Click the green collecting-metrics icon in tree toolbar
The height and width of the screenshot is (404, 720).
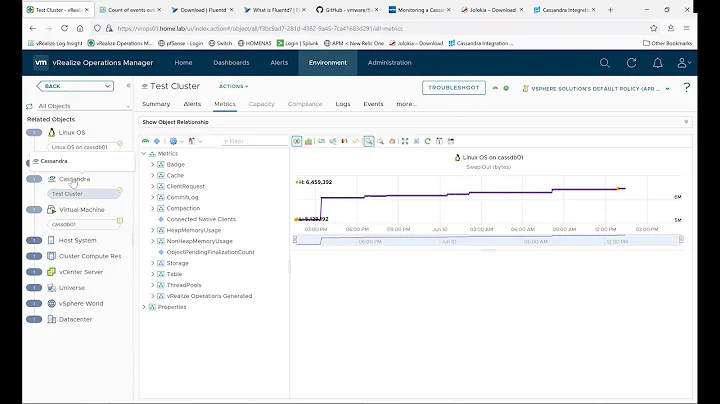[146, 141]
